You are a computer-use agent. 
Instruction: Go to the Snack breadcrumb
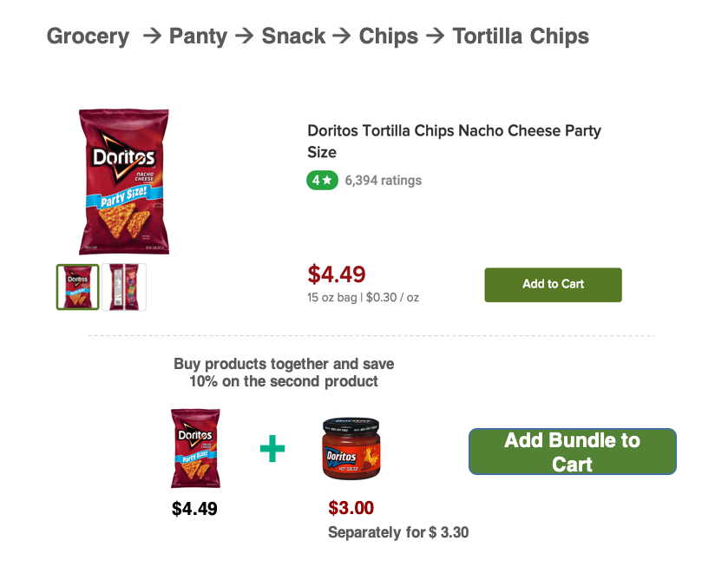pyautogui.click(x=293, y=36)
